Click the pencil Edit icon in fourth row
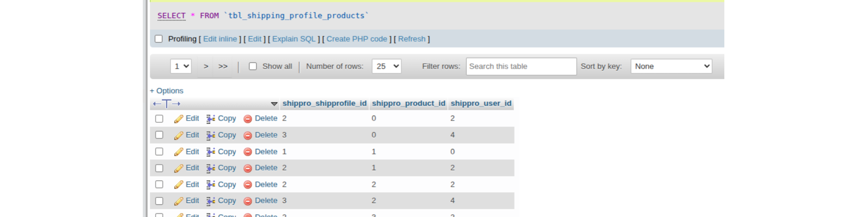The height and width of the screenshot is (217, 868). [x=178, y=168]
